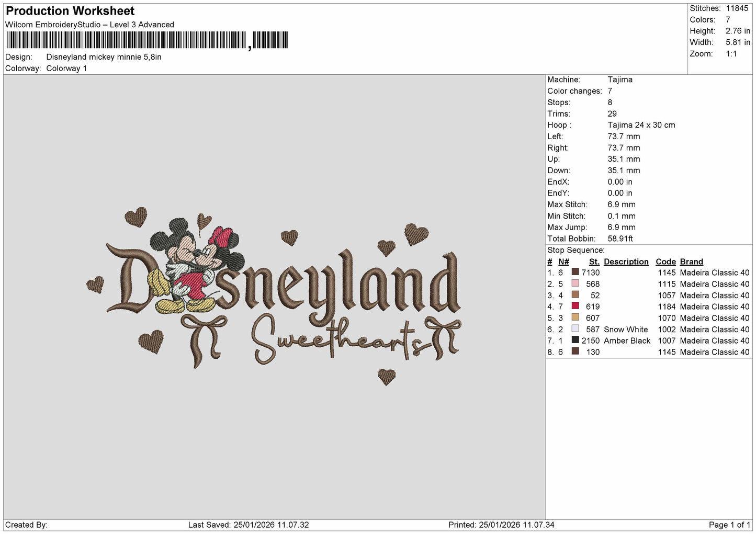Screen dimensions: 756x534
Task: Click stitch count 2150 in stop 7
Action: (591, 340)
